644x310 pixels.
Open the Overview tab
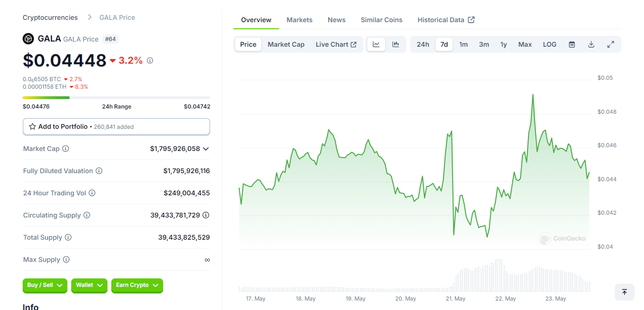(256, 20)
